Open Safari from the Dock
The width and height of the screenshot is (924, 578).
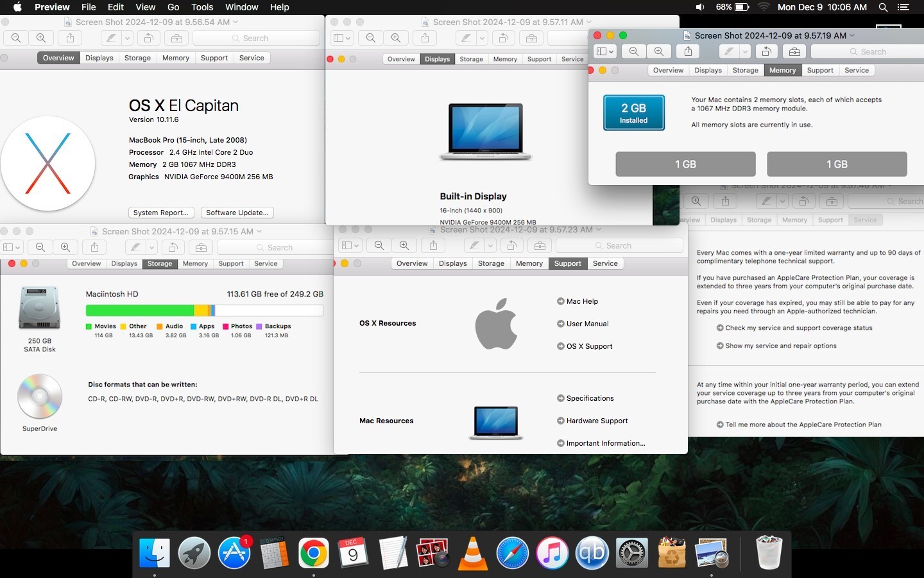coord(513,553)
